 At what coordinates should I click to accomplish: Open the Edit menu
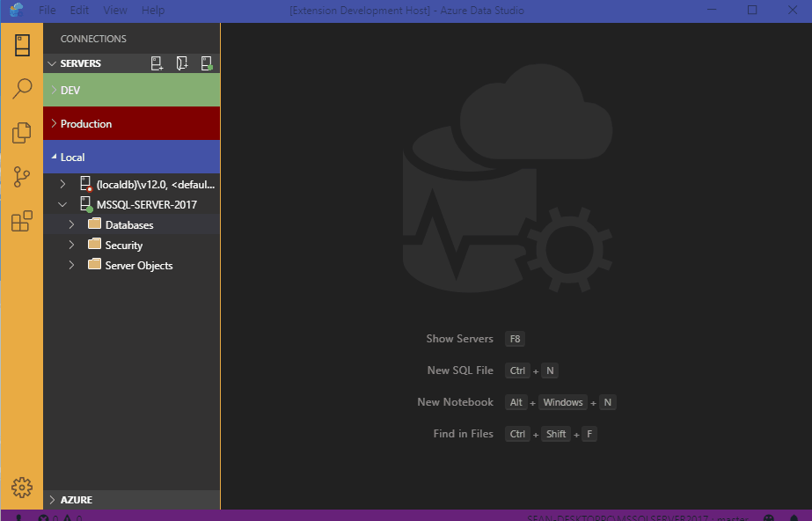pyautogui.click(x=79, y=10)
